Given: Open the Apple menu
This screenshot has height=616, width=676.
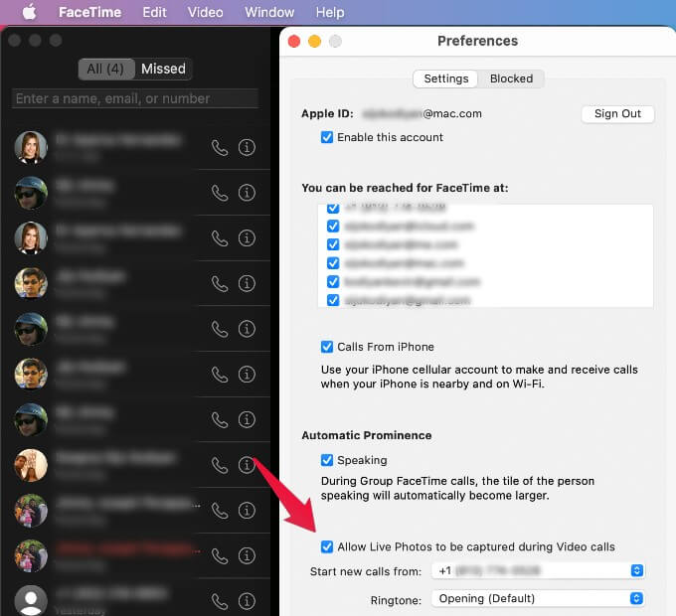Looking at the screenshot, I should 29,12.
